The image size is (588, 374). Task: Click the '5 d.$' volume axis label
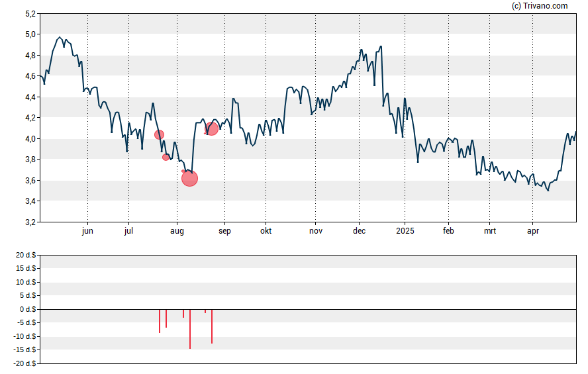click(28, 296)
